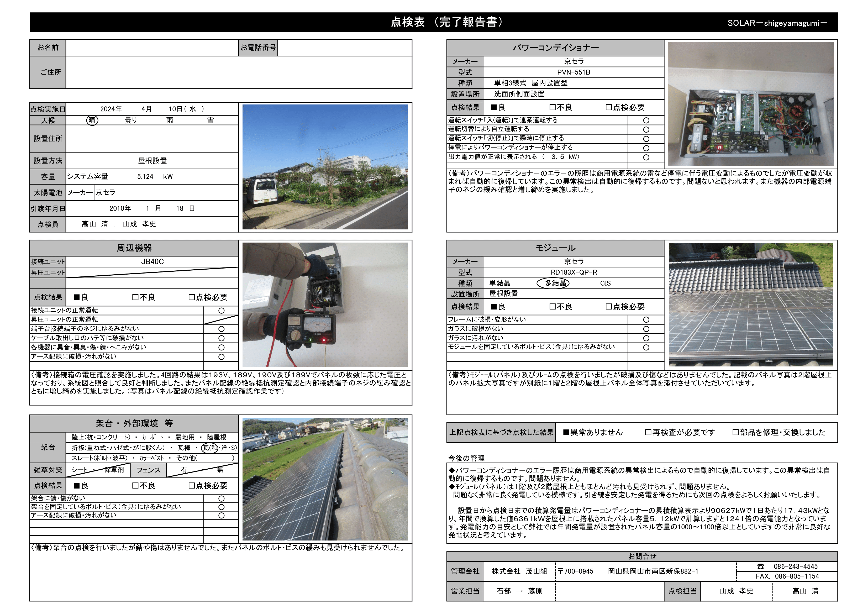The height and width of the screenshot is (614, 868).
Task: Click the 折板(重ね式・ハゼ式・がに股くん) option
Action: pyautogui.click(x=118, y=448)
